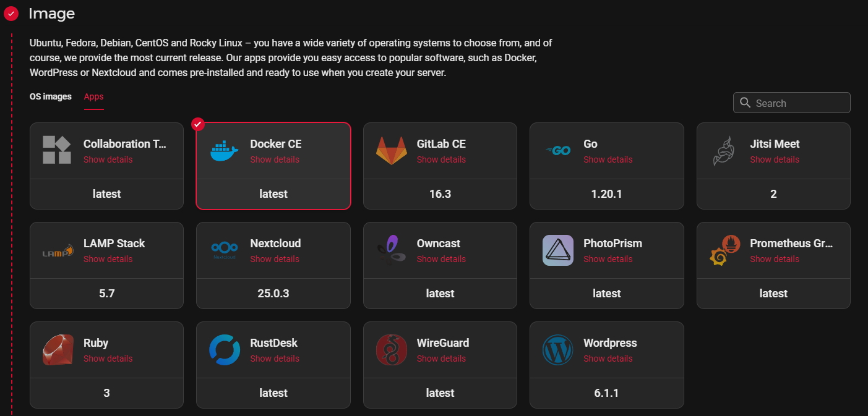Click the Search input field
The image size is (868, 416).
click(799, 103)
